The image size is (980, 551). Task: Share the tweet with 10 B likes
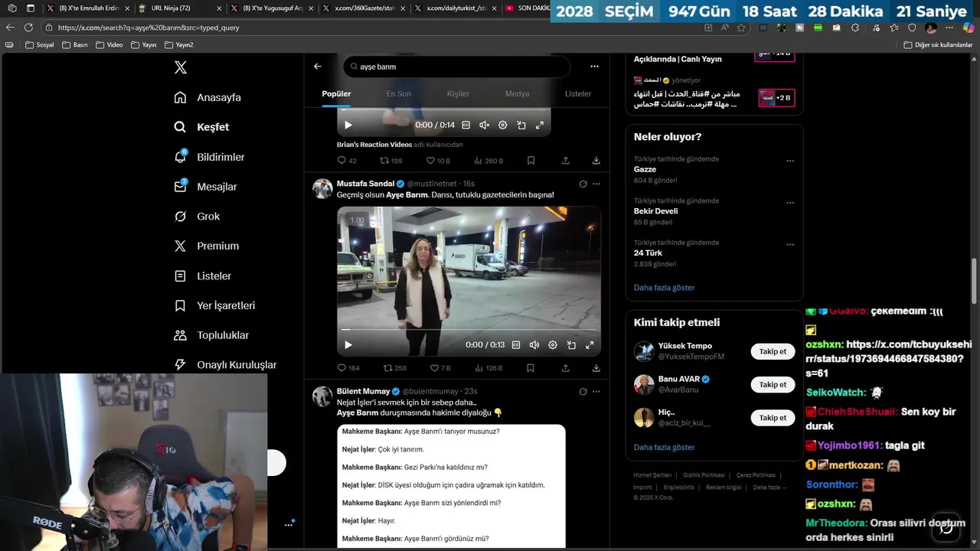(x=566, y=161)
